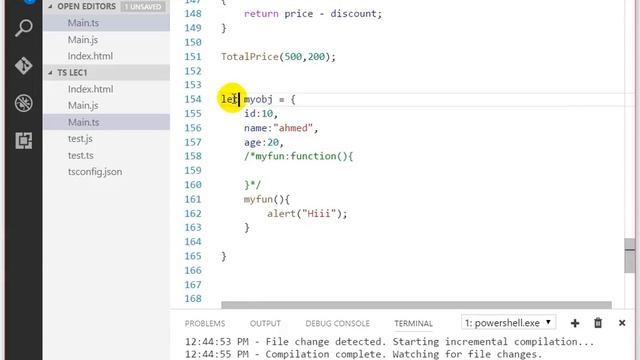This screenshot has height=360, width=640.
Task: Switch to the OUTPUT tab
Action: coord(265,323)
